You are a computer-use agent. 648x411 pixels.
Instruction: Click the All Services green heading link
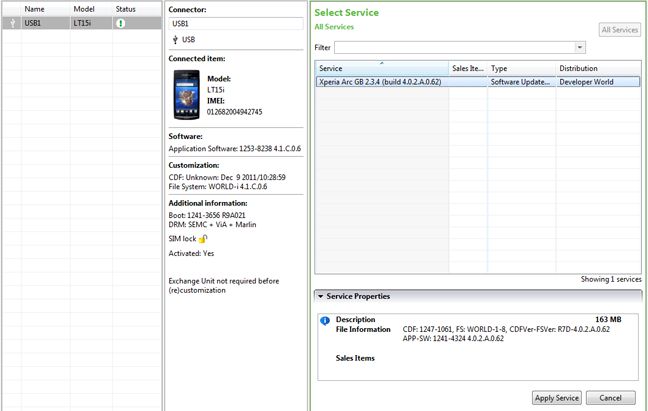click(x=334, y=27)
